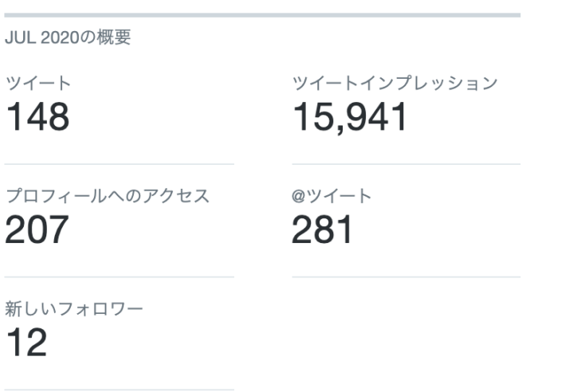
Task: Click the tweet count 148
Action: [x=37, y=117]
